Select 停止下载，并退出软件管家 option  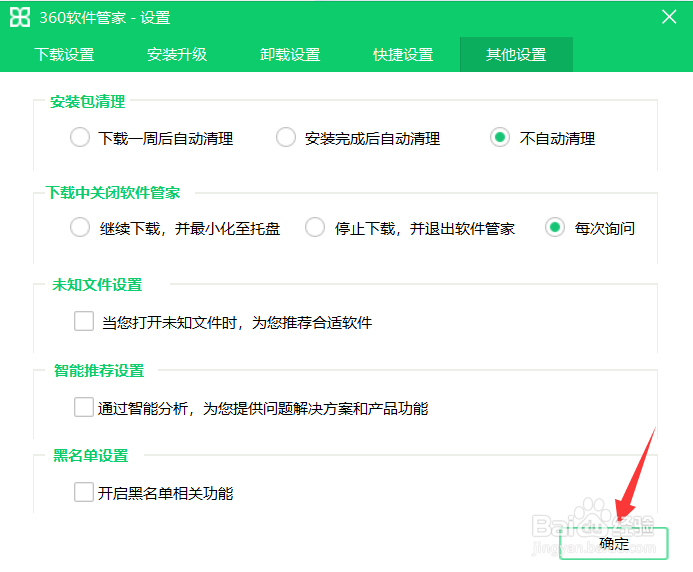pos(315,228)
